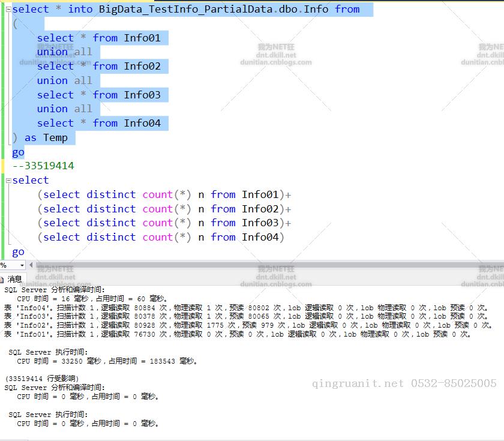Click the "表 'Info04'" statistics row
This screenshot has width=504, height=441.
(246, 308)
